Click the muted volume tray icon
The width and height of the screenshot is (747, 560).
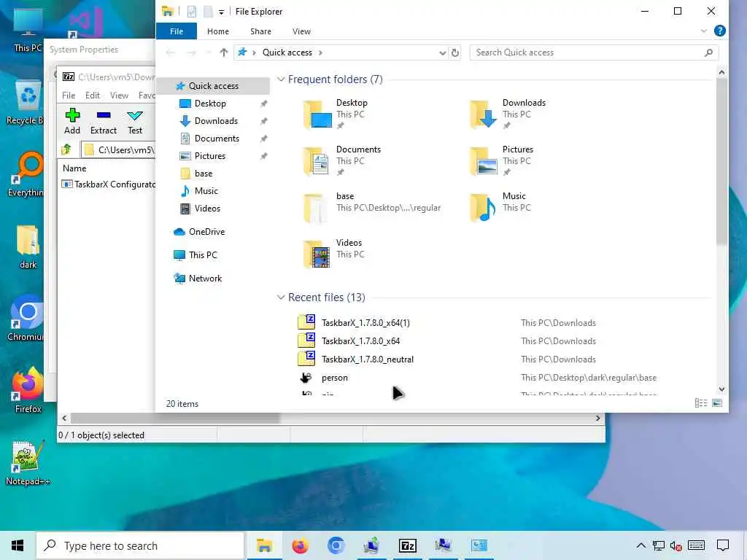pos(676,545)
